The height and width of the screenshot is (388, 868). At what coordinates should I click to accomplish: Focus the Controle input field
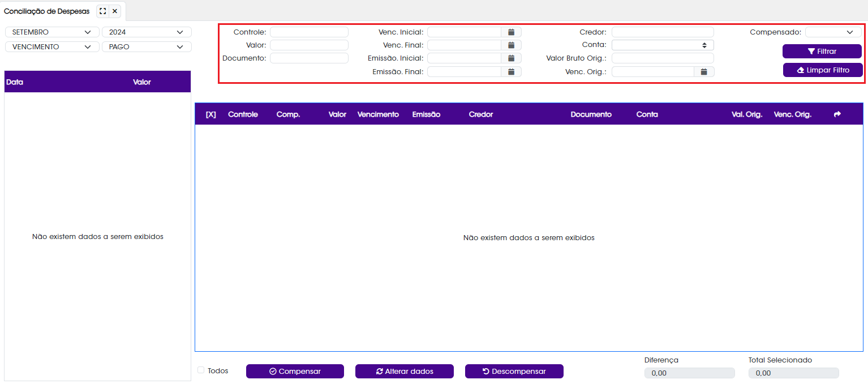309,32
